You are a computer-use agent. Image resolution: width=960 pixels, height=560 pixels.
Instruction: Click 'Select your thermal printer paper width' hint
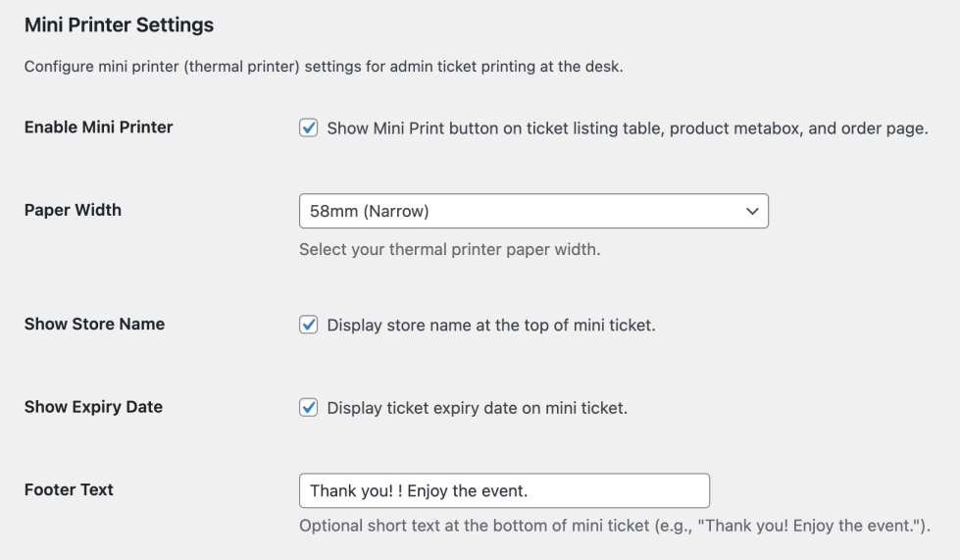click(449, 249)
